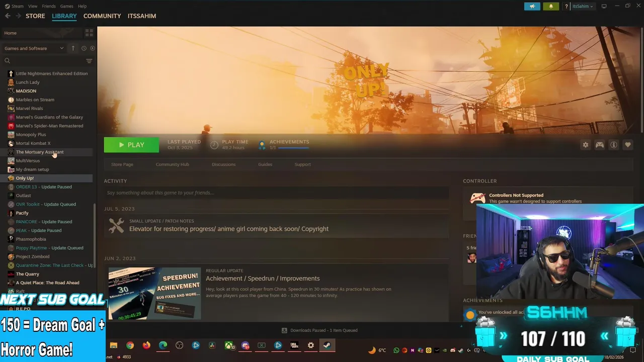
Task: Open Achievement / Speedrun / Improvements update
Action: 263,279
